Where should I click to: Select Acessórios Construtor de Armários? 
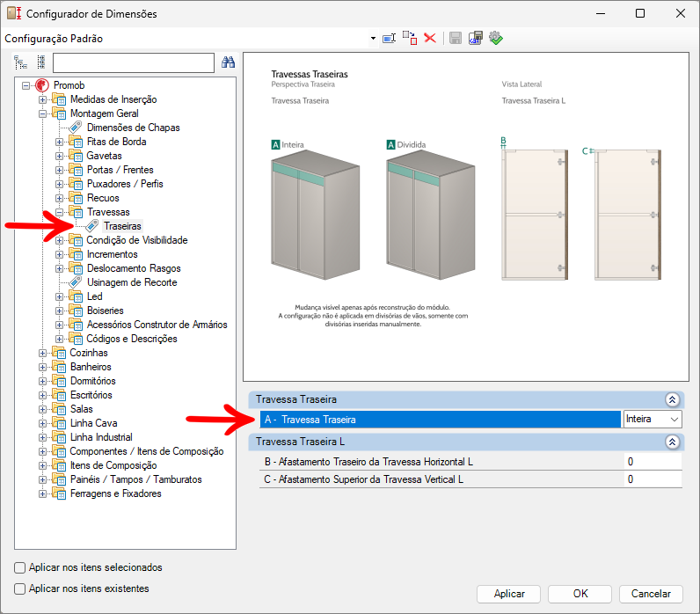[157, 325]
